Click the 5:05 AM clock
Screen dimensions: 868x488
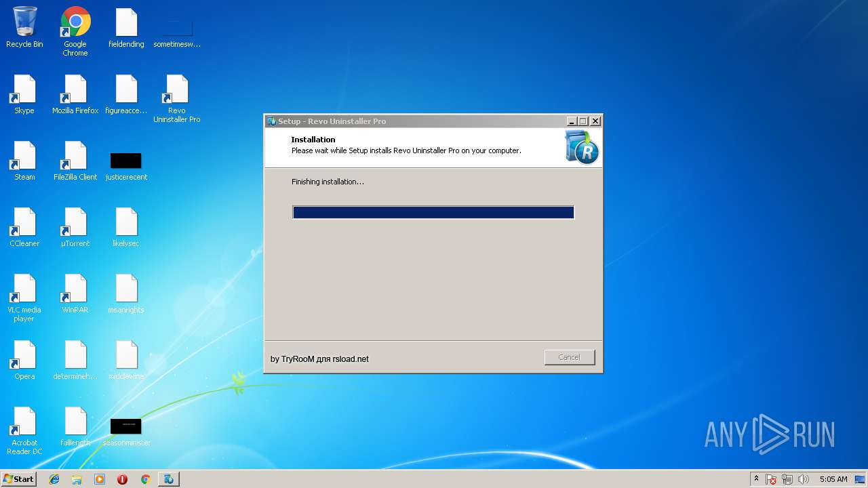[833, 479]
